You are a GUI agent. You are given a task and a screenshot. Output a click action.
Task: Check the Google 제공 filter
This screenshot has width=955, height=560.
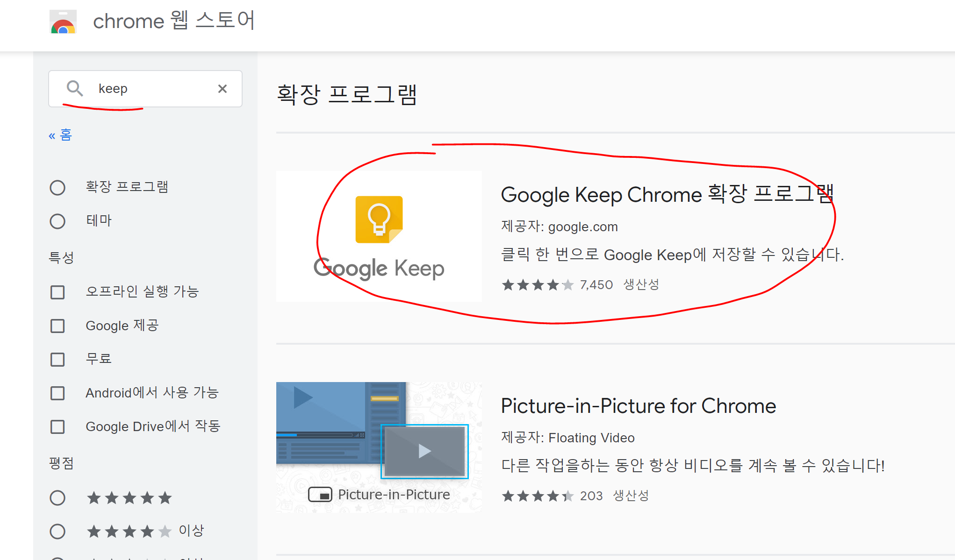coord(57,326)
